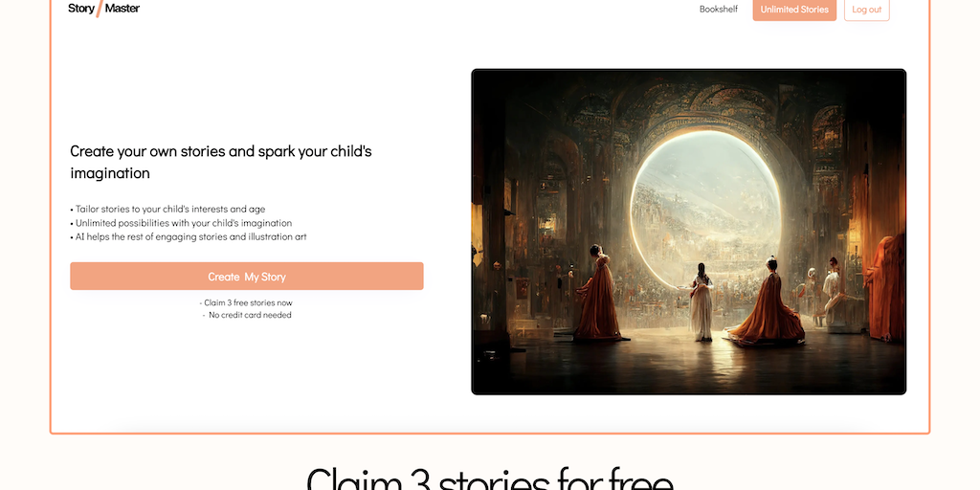Click the 'No credit card needed' text
Screen dimensions: 980x490
[247, 315]
